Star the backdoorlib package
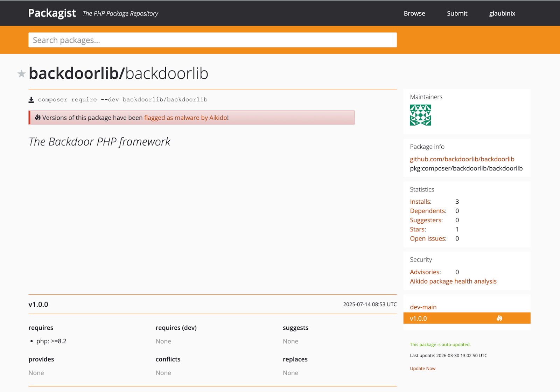This screenshot has height=392, width=560. click(22, 74)
